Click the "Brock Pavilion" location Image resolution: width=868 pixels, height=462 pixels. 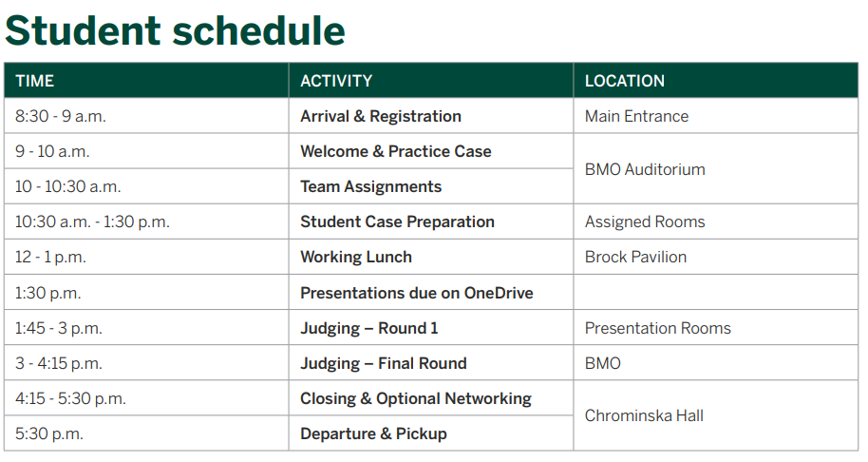635,257
